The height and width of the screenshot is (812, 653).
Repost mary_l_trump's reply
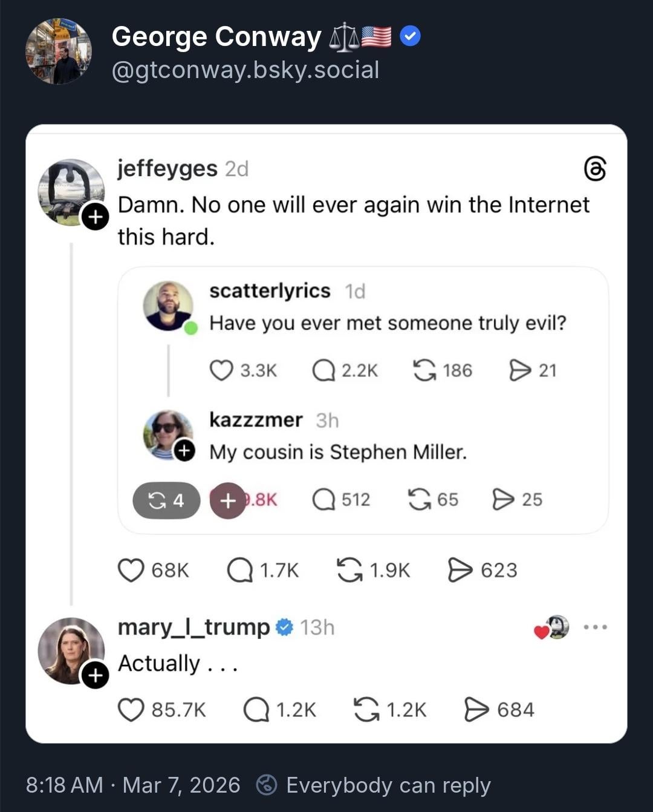coord(366,710)
